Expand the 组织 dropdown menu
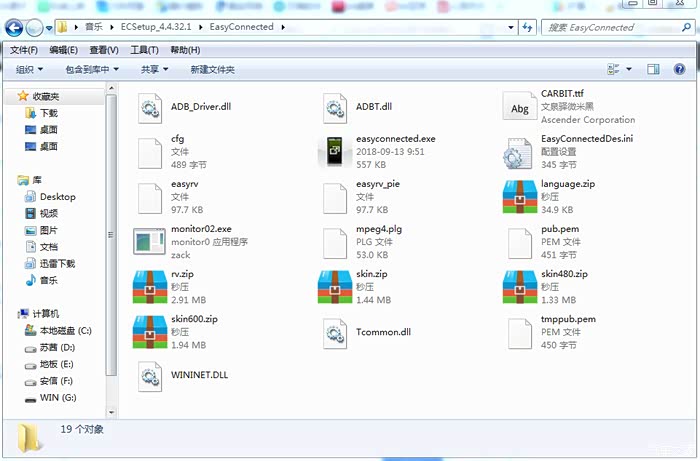Screen dimensions: 700x461 (29, 70)
